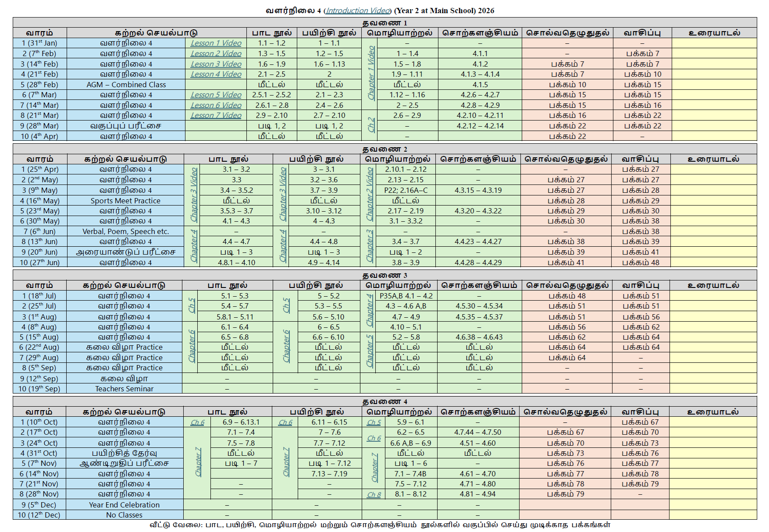Open the Lesson 5 Video link
The height and width of the screenshot is (532, 769).
(x=216, y=95)
